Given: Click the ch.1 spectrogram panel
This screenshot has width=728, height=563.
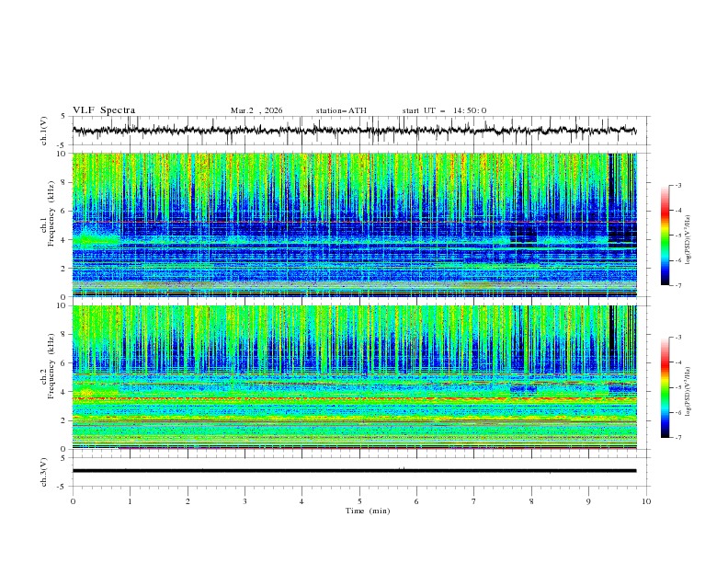Looking at the screenshot, I should click(354, 224).
